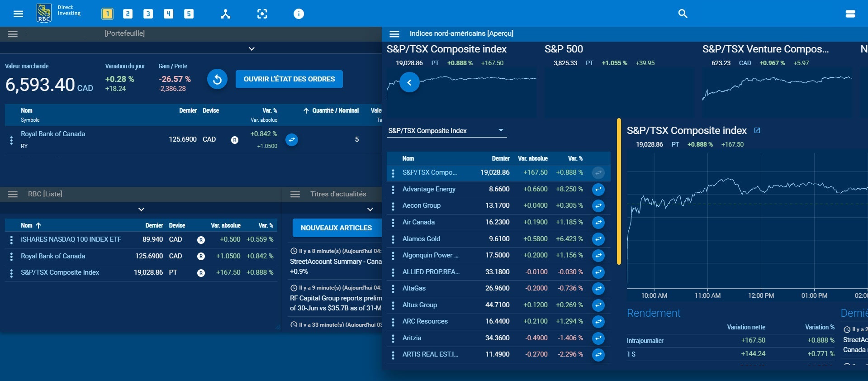This screenshot has height=381, width=868.
Task: Trade Royal Bank of Canada from portfolio
Action: tap(292, 140)
